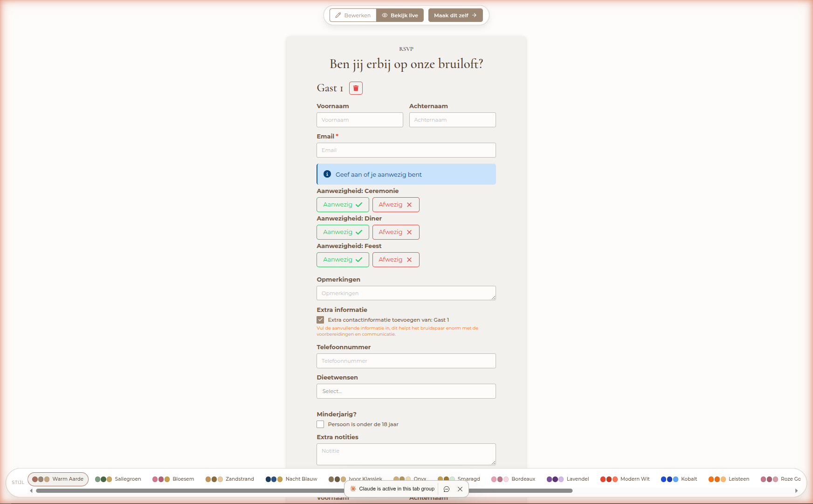
Task: Focus the Telefoonnummer input field
Action: (x=406, y=361)
